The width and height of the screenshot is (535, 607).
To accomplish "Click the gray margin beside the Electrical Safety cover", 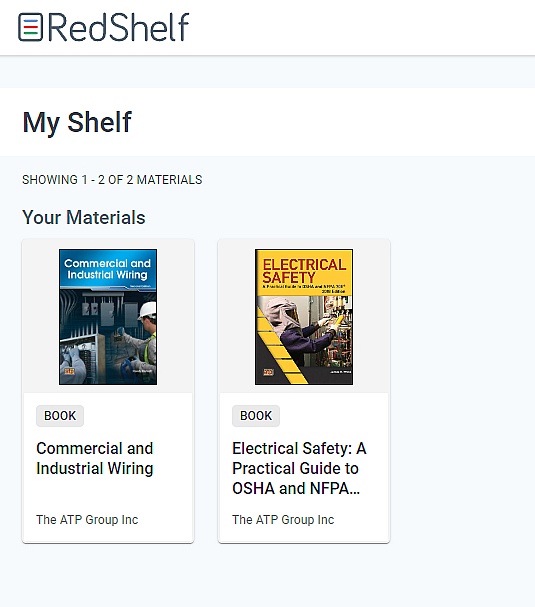I will pos(371,317).
